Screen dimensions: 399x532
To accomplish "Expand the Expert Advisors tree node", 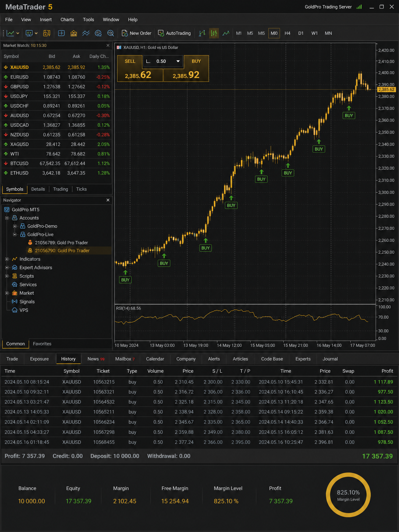I will click(x=7, y=267).
